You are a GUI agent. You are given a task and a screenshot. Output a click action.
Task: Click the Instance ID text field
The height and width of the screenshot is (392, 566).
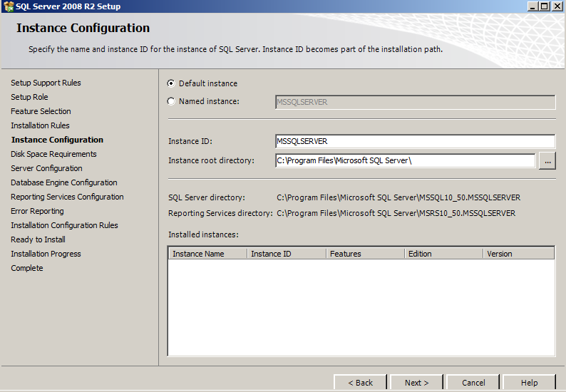[415, 141]
